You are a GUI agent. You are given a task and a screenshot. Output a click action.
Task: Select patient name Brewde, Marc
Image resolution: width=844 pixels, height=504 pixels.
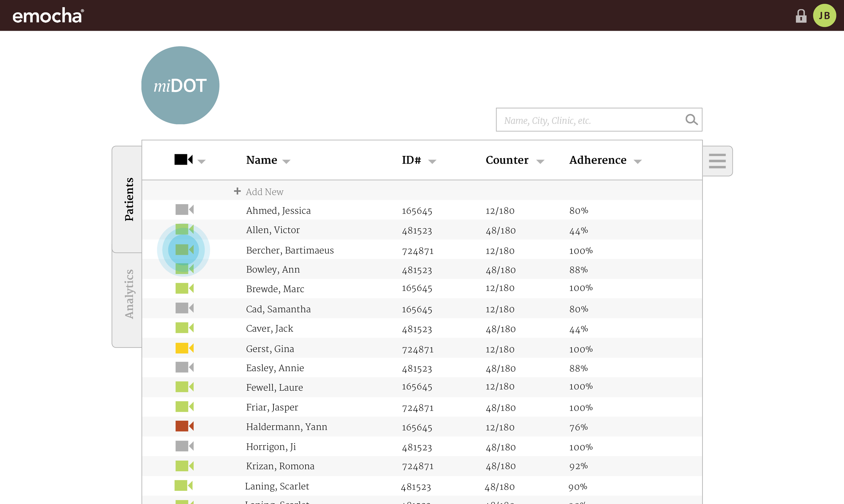click(275, 289)
